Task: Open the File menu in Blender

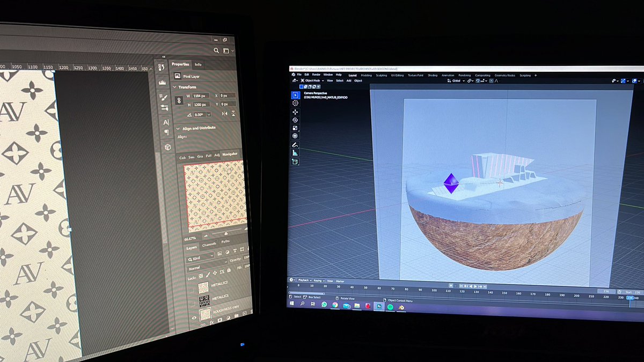Action: [x=299, y=75]
